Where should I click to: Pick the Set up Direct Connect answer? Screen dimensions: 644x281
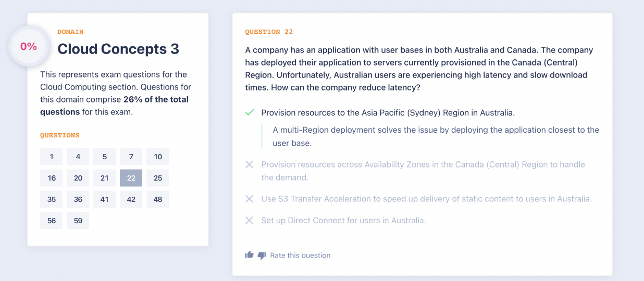[343, 221]
